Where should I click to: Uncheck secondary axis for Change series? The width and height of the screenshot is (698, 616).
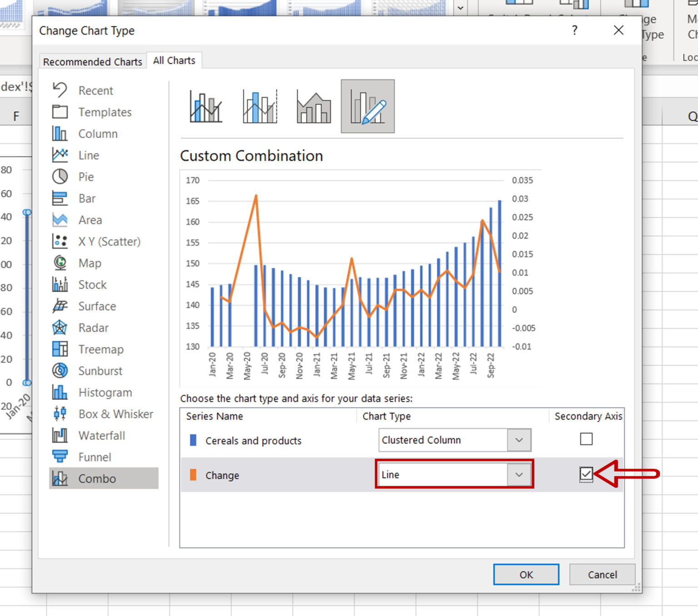tap(586, 474)
